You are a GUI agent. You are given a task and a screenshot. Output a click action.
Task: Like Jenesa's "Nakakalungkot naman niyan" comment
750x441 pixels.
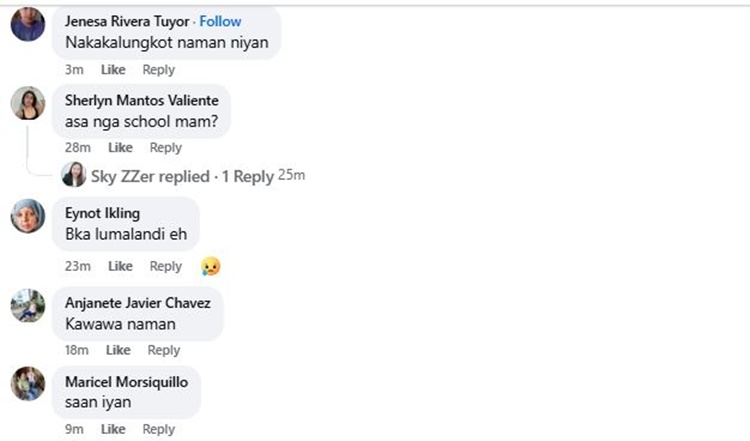114,70
